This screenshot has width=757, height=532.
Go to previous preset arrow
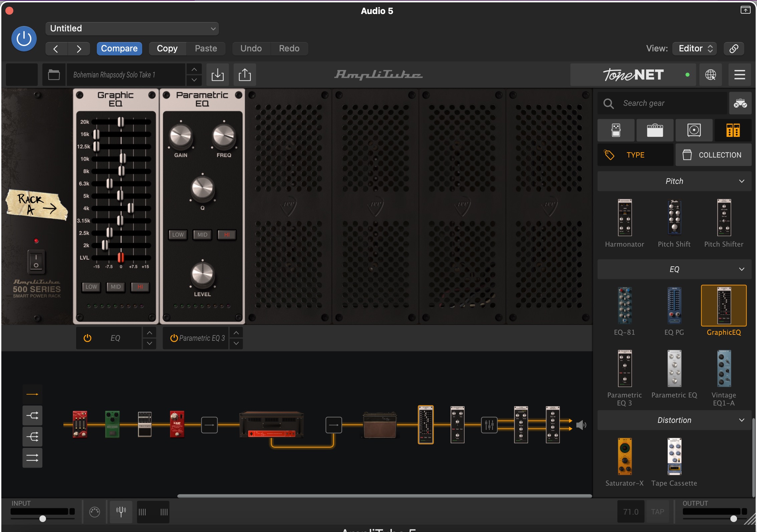[x=56, y=49]
